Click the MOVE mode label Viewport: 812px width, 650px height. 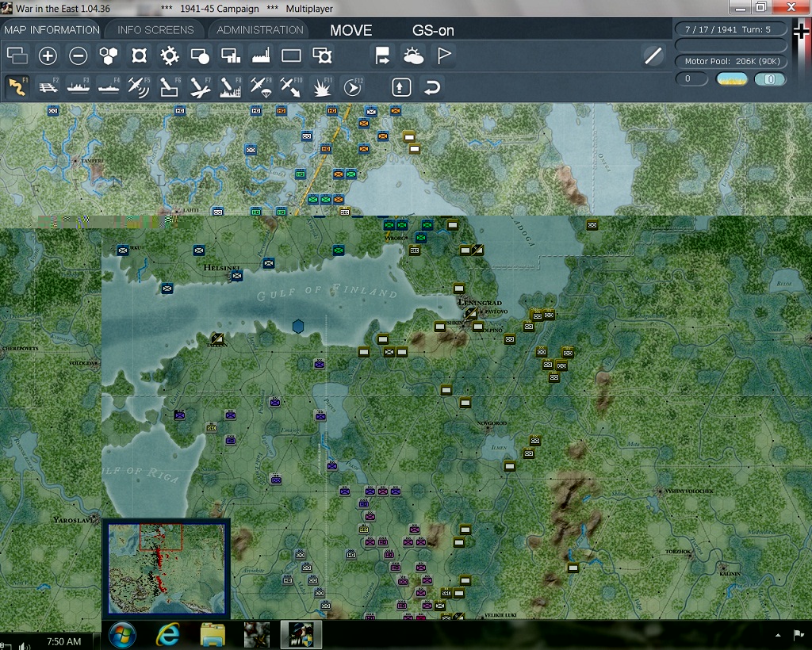click(351, 31)
